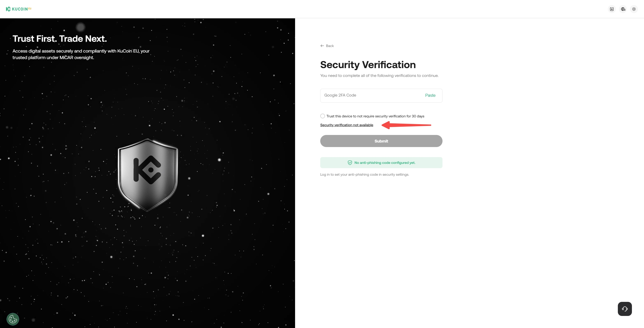Click the MiCAR oversight tagline paragraph

point(81,54)
